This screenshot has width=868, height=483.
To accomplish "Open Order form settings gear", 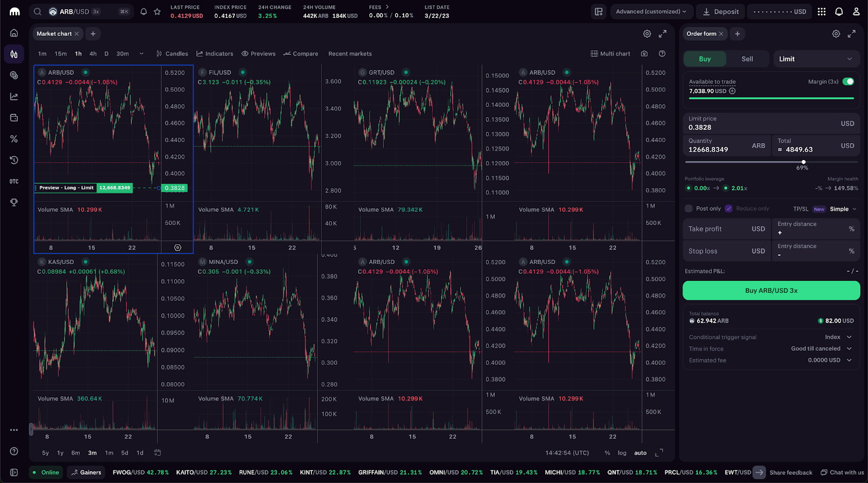I will click(836, 34).
